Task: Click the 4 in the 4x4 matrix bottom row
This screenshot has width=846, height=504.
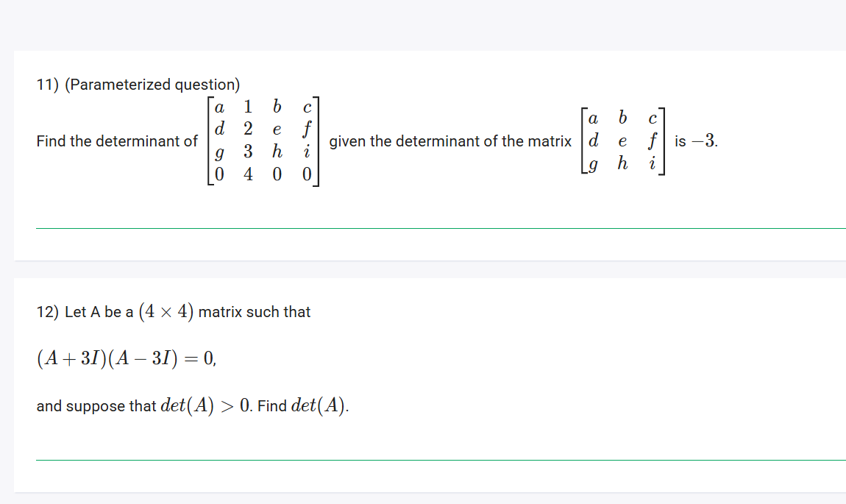Action: pos(248,174)
